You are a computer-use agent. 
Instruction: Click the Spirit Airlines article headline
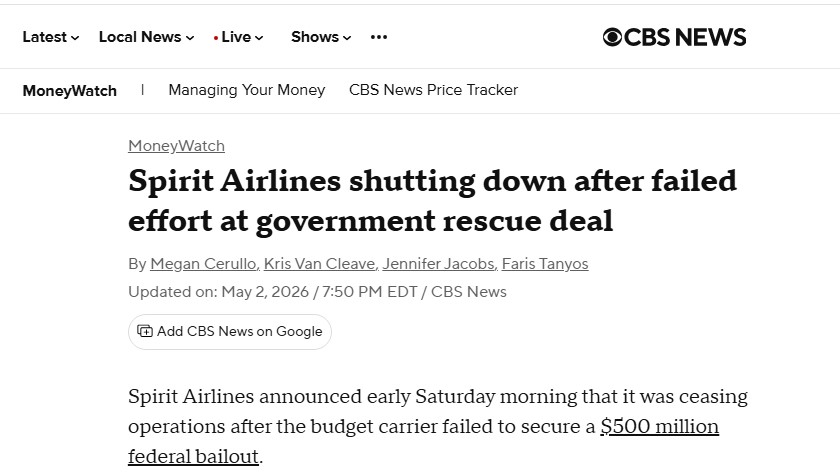(x=432, y=200)
